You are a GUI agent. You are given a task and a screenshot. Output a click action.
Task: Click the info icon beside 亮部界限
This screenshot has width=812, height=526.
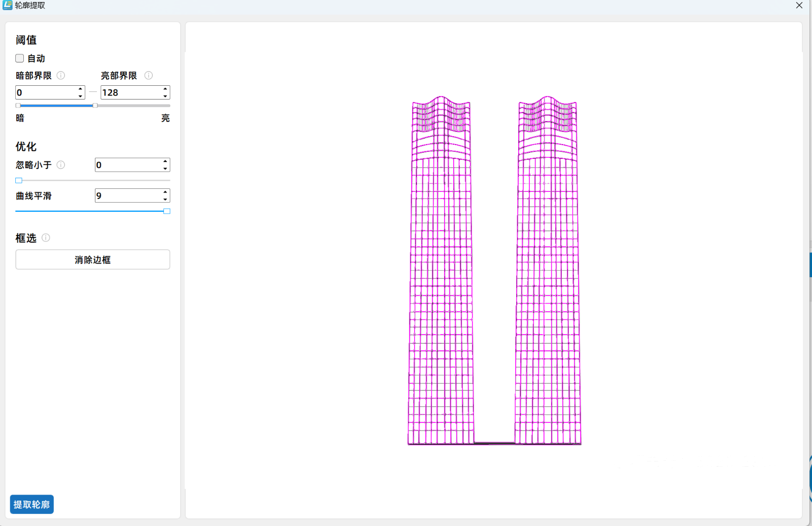[149, 76]
